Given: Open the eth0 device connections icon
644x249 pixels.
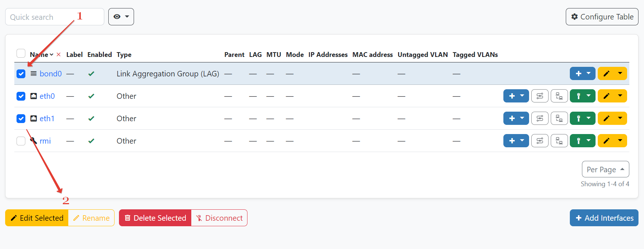Looking at the screenshot, I should [559, 96].
